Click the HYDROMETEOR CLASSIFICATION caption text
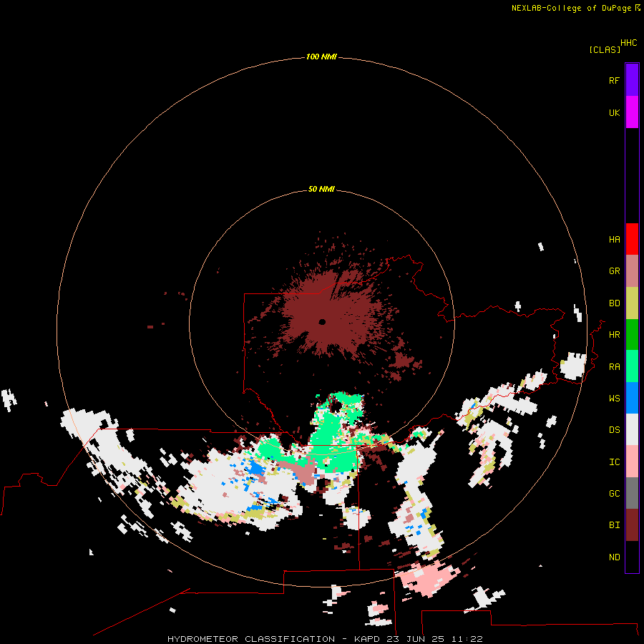Screen dimensions: 644x644 251,639
